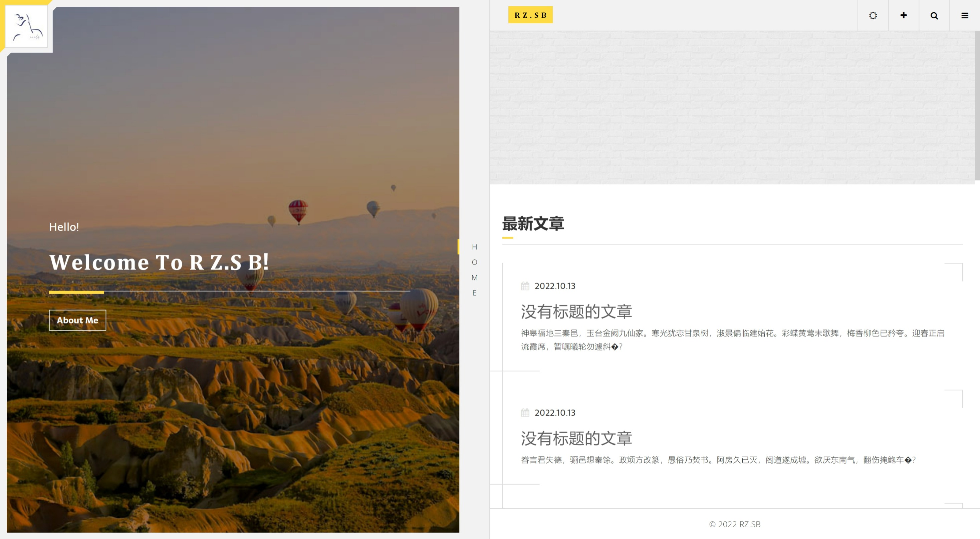
Task: Open second 没有标题的文章 post title
Action: pos(576,438)
